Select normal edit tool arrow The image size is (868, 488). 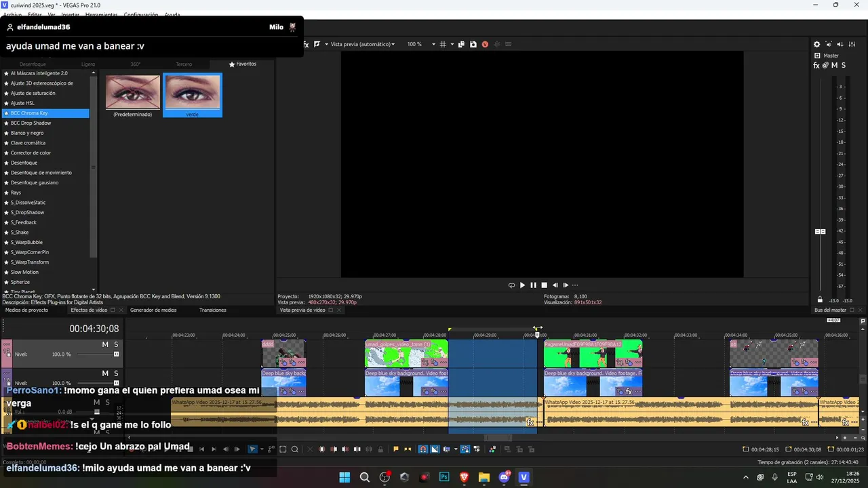tap(252, 449)
